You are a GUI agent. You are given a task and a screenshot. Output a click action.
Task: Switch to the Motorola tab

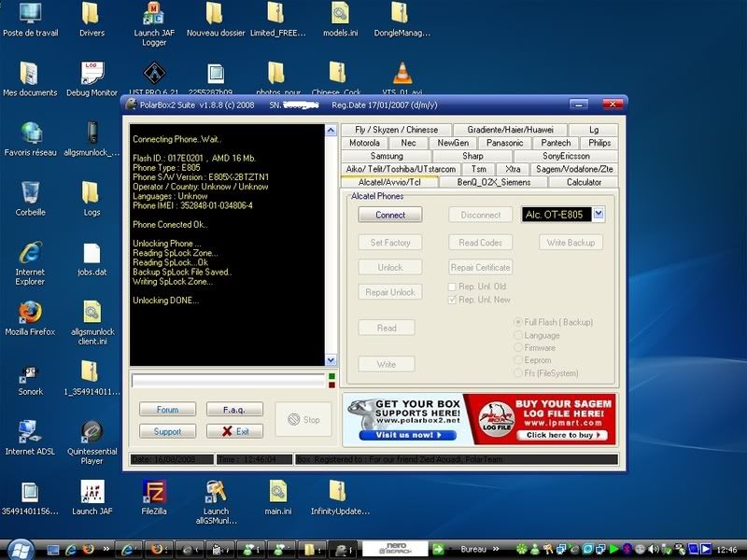(364, 143)
